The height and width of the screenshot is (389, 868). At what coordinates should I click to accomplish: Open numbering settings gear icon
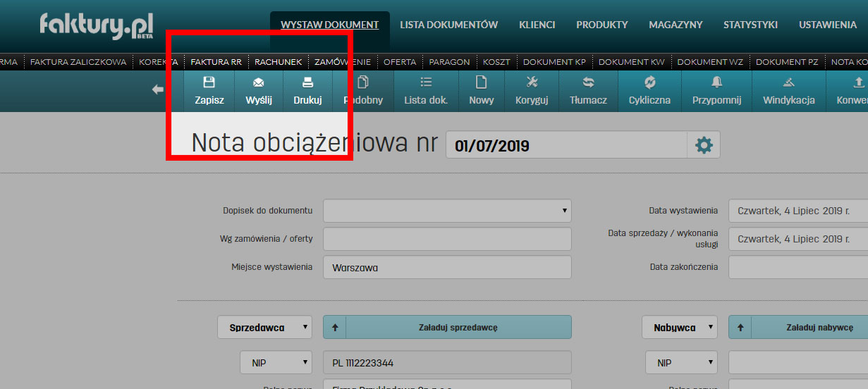(704, 145)
